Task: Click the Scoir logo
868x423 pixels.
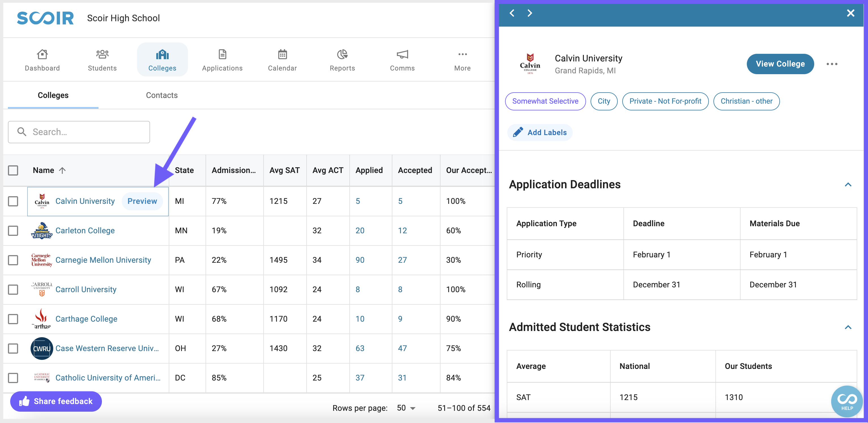Action: (45, 18)
